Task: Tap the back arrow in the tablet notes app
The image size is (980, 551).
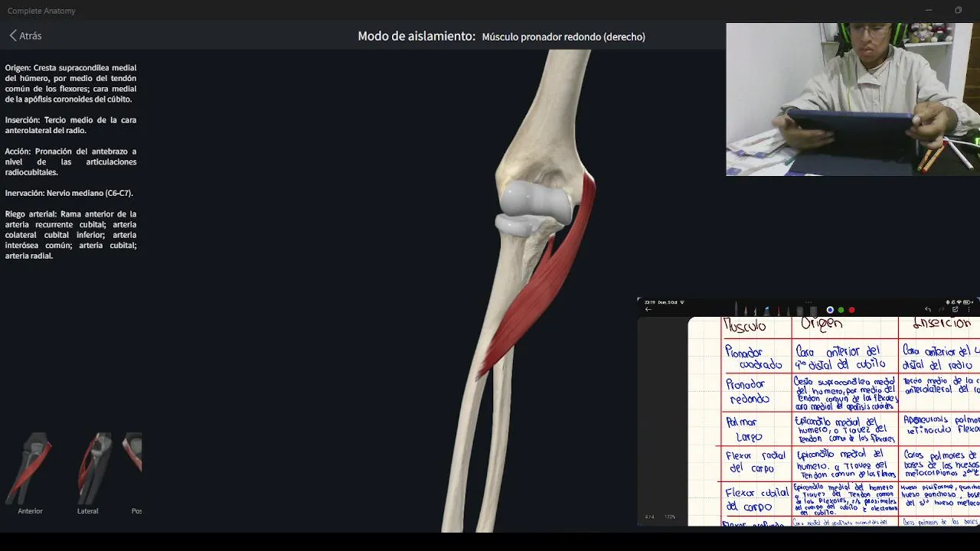Action: point(648,309)
